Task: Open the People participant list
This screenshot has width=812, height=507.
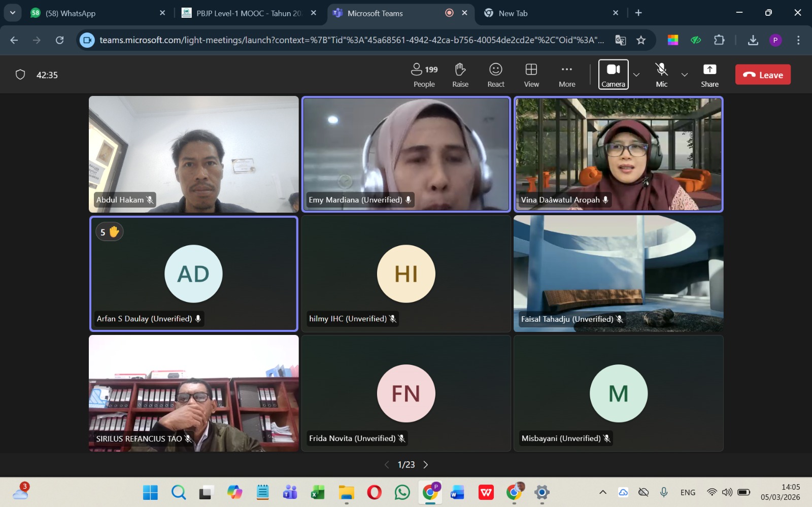Action: [424, 75]
